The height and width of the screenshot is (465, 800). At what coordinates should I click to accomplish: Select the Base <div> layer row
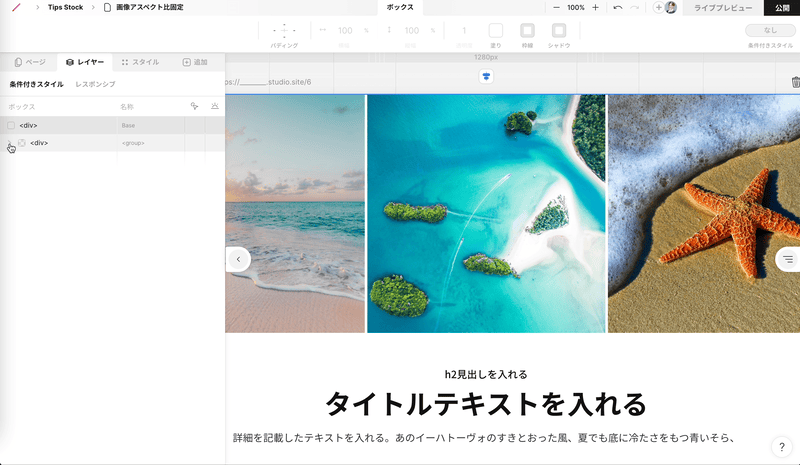(112, 125)
